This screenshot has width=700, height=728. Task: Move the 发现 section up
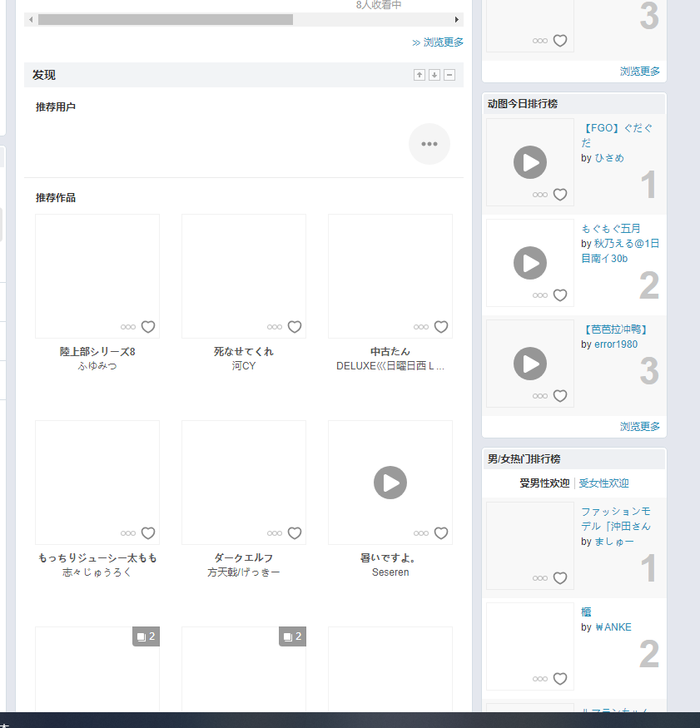click(x=420, y=75)
